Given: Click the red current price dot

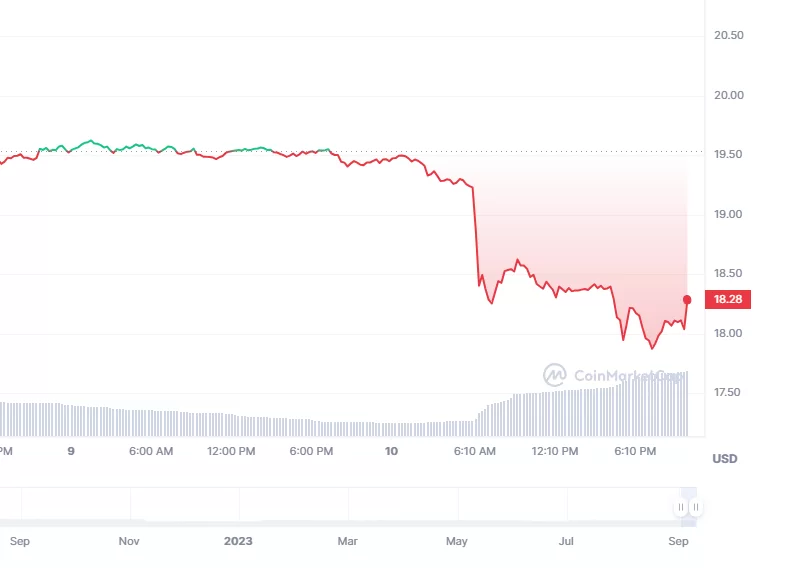Looking at the screenshot, I should pos(687,299).
